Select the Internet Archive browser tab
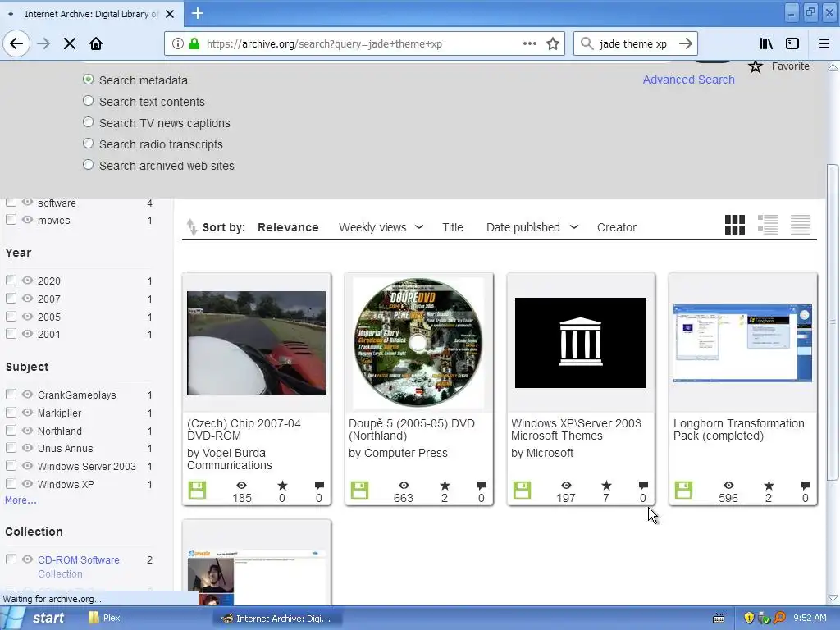840x630 pixels. [x=91, y=14]
